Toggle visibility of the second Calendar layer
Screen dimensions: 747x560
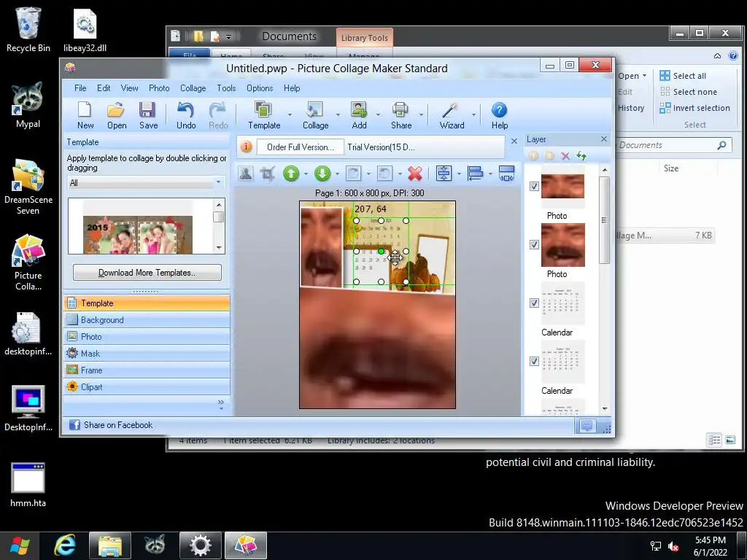[534, 362]
